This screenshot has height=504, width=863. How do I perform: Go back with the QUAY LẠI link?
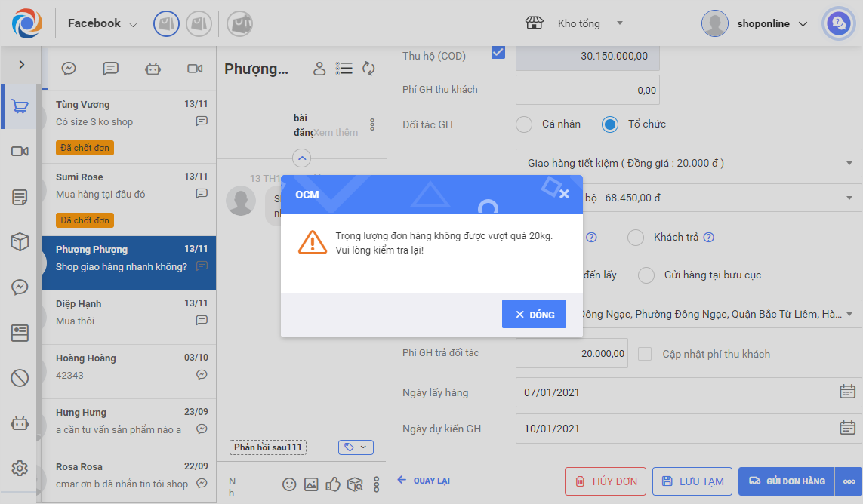pos(424,481)
